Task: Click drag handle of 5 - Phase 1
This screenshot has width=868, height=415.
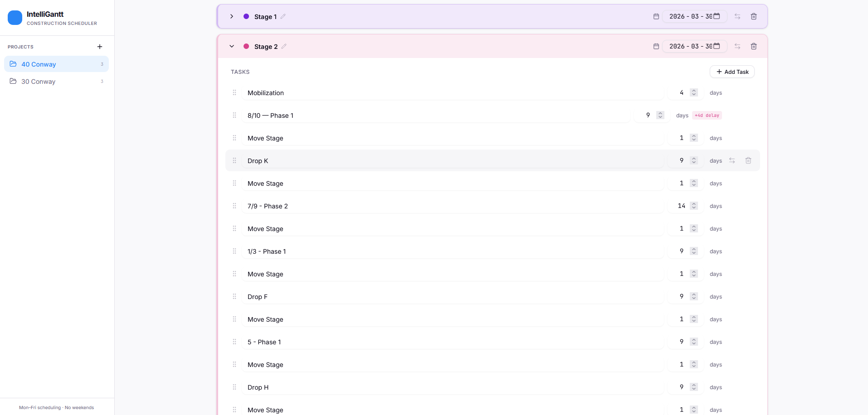Action: [x=234, y=342]
